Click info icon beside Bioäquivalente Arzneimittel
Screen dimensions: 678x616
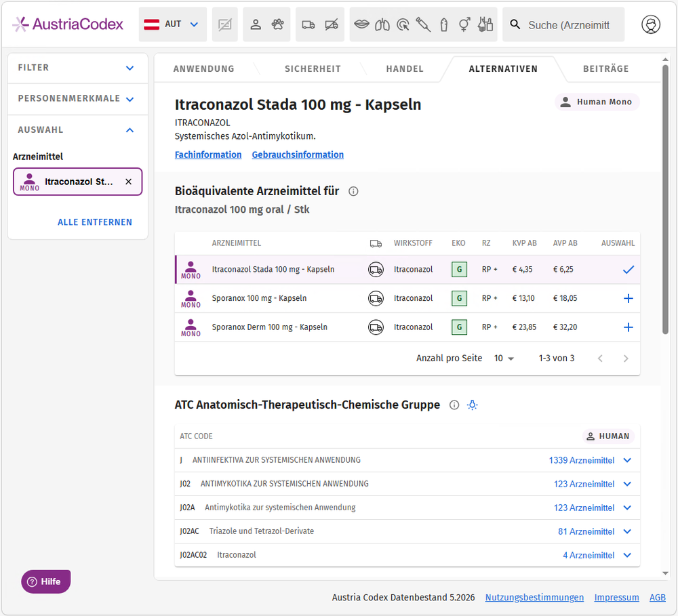pyautogui.click(x=353, y=192)
